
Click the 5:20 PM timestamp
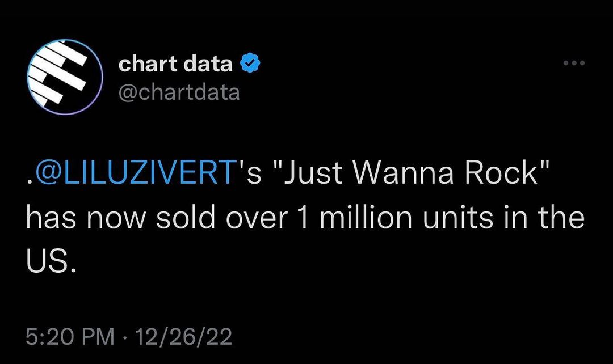[69, 337]
